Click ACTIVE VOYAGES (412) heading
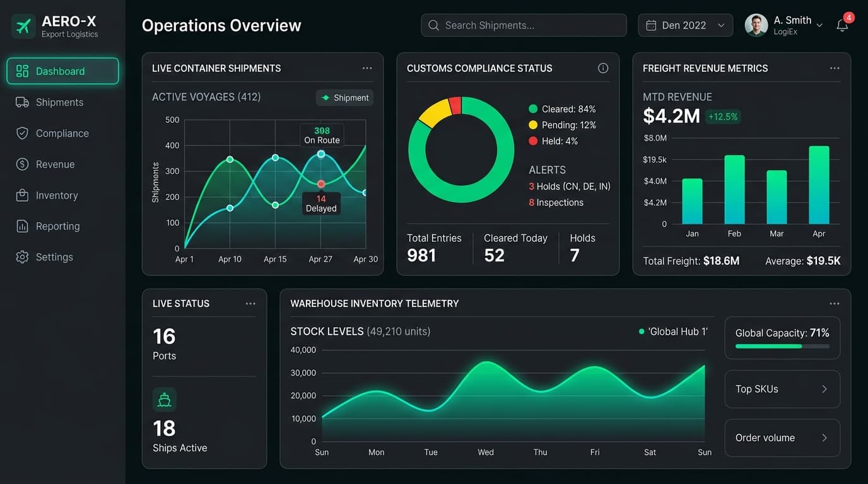Image resolution: width=868 pixels, height=484 pixels. [x=206, y=97]
